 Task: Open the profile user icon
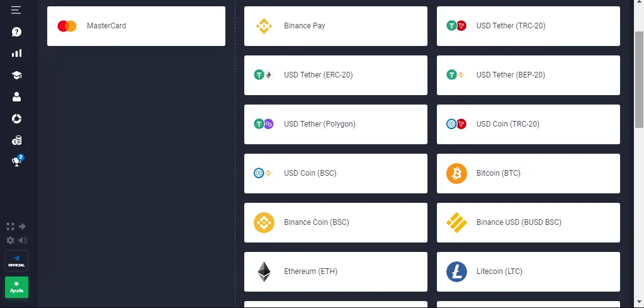[x=16, y=97]
